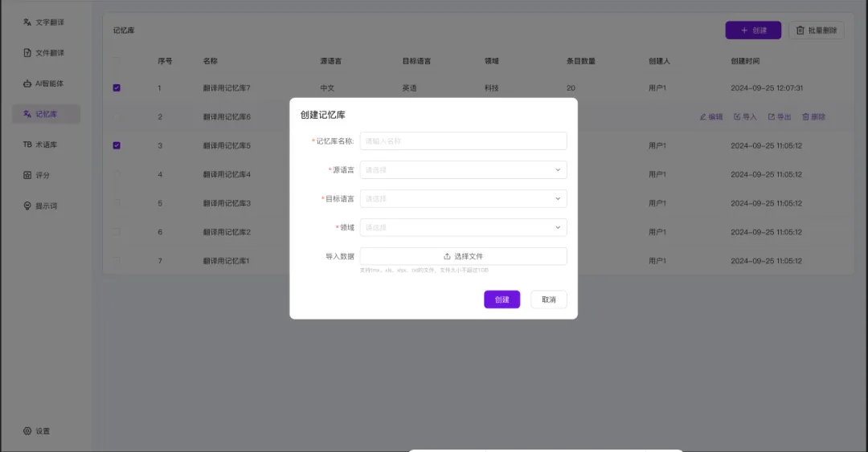Click the 提示词 lightbulb icon
The height and width of the screenshot is (452, 868).
click(x=27, y=206)
